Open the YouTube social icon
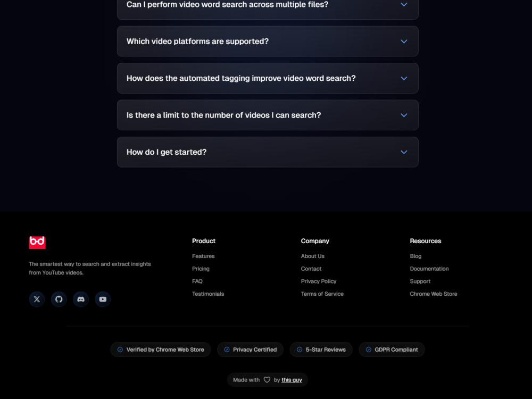The image size is (532, 399). tap(103, 299)
